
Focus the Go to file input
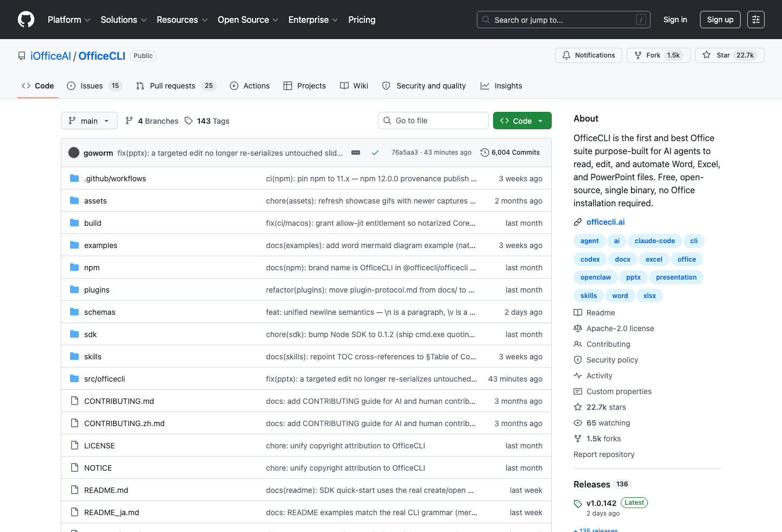433,121
